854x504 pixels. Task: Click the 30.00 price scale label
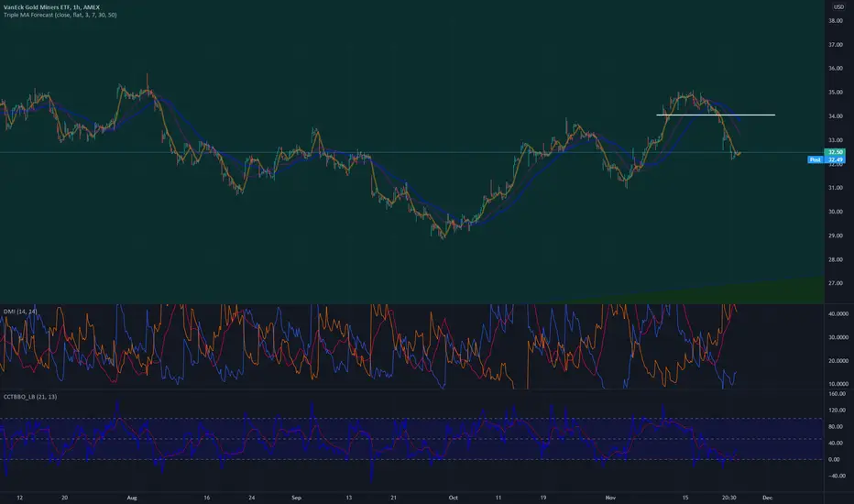tap(836, 212)
